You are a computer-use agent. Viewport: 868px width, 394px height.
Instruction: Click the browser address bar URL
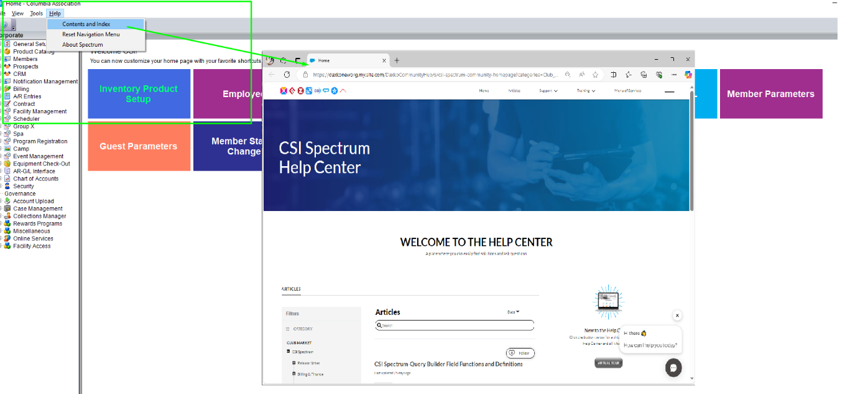(x=435, y=74)
